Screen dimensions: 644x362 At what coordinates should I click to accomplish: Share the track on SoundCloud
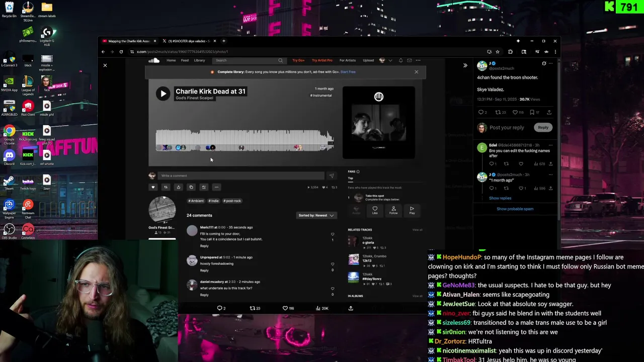(x=178, y=187)
